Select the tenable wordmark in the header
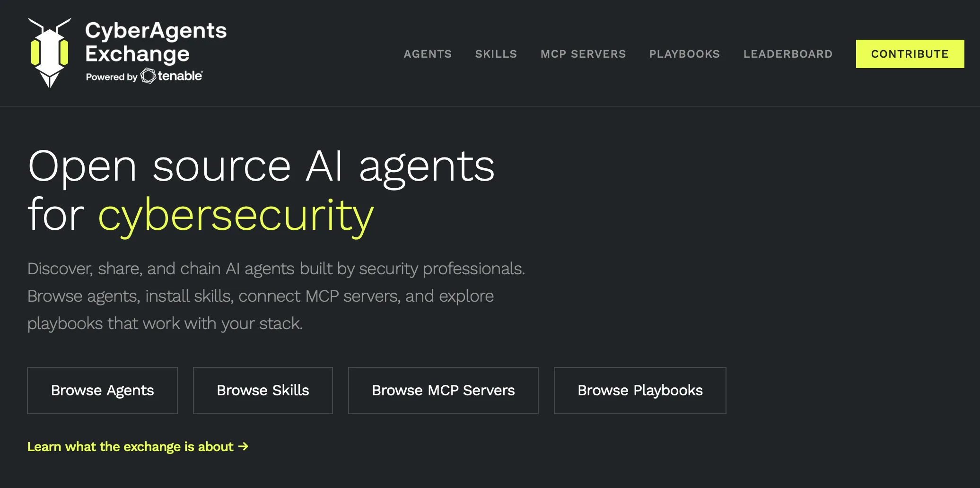This screenshot has width=980, height=488. (x=180, y=76)
